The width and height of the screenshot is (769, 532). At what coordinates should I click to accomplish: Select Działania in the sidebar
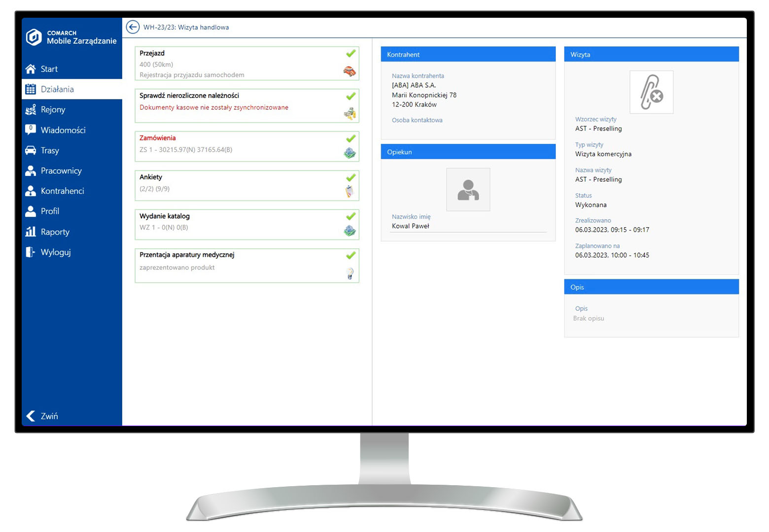click(72, 89)
